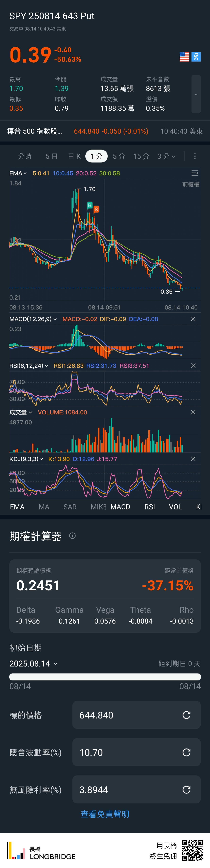Select the EMA indicator in bottom bar
The height and width of the screenshot is (868, 210).
(17, 507)
